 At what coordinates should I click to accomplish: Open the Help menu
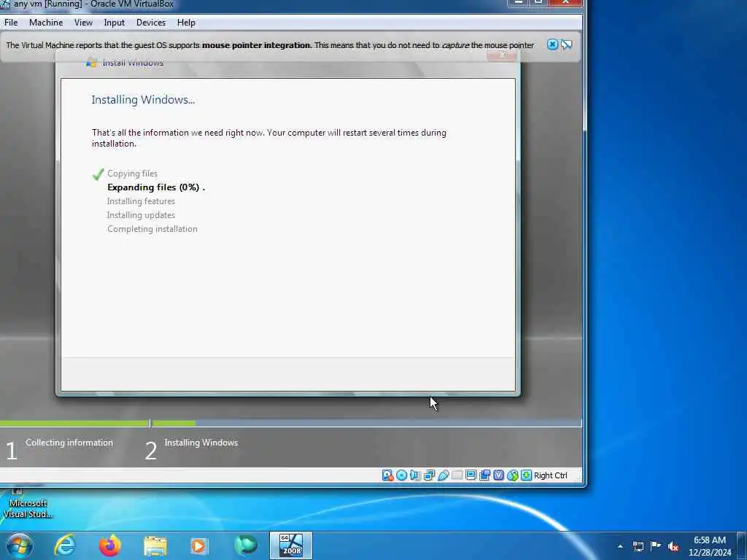pos(186,23)
